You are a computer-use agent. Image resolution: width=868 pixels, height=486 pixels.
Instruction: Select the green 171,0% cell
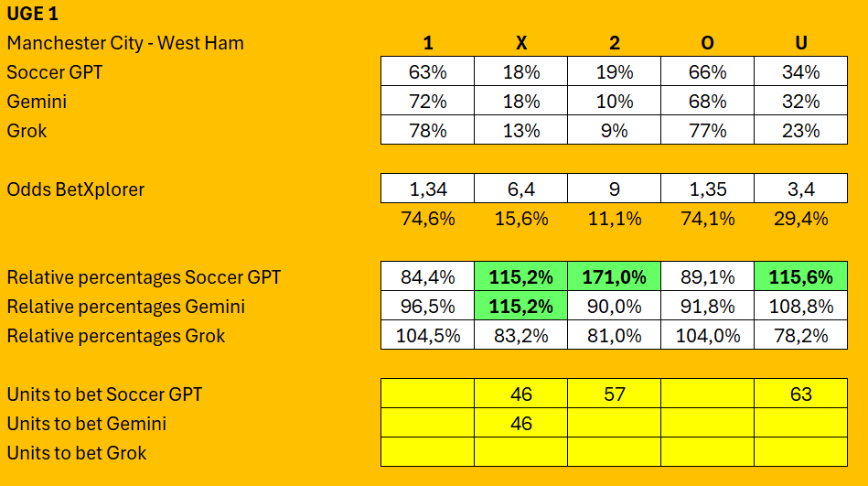pyautogui.click(x=614, y=277)
